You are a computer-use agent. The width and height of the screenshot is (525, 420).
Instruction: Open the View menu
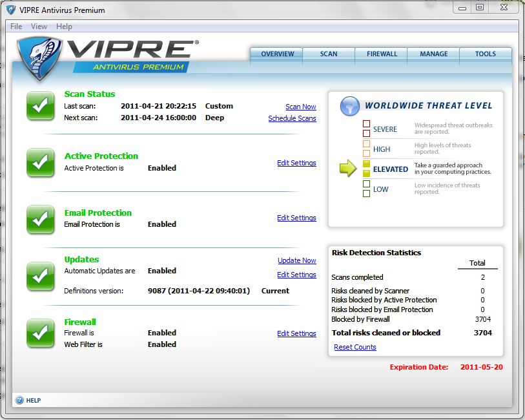pos(39,26)
